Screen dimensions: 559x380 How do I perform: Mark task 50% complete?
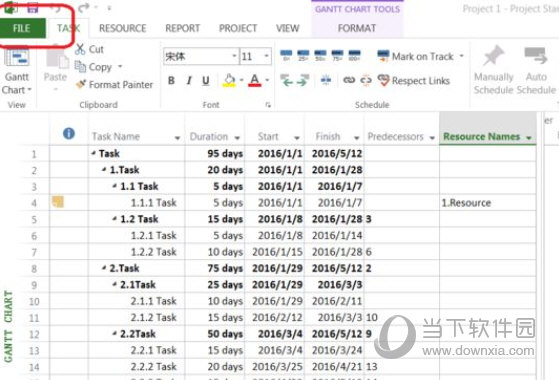(x=320, y=56)
